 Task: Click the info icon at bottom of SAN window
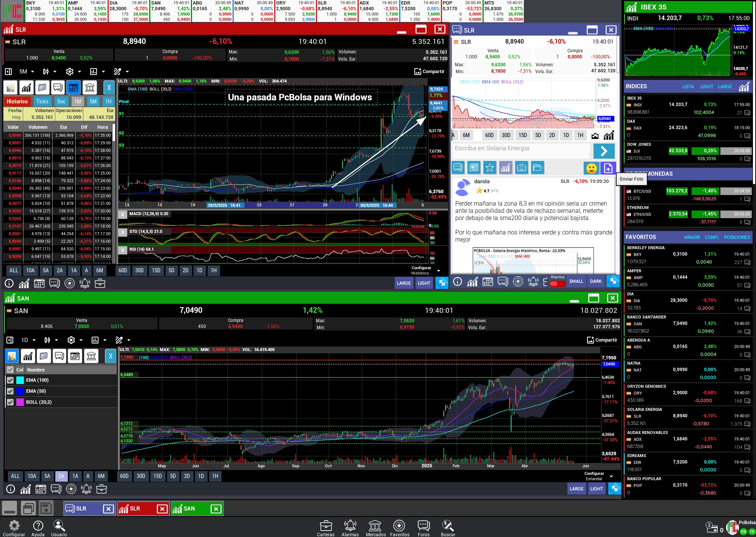tap(11, 489)
